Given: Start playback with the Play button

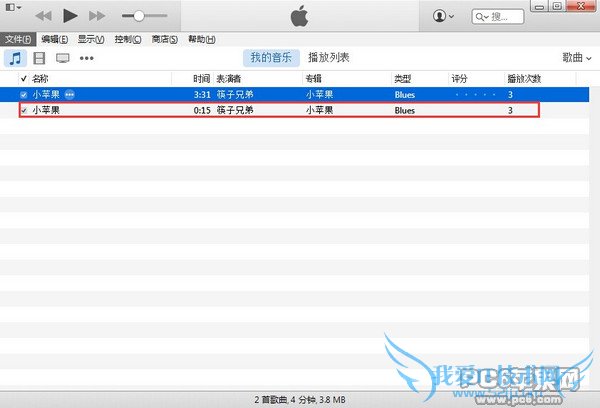Looking at the screenshot, I should coord(70,16).
